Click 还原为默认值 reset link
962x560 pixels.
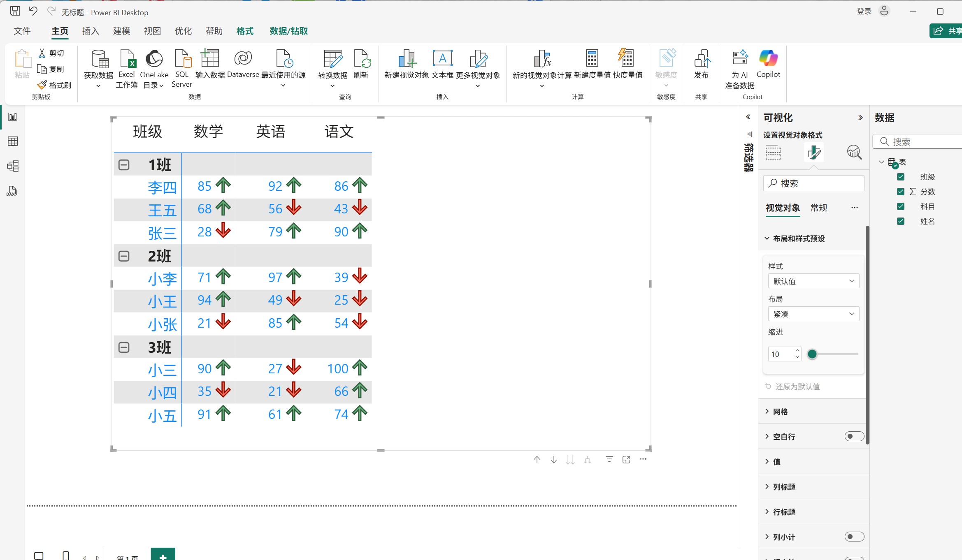point(797,386)
